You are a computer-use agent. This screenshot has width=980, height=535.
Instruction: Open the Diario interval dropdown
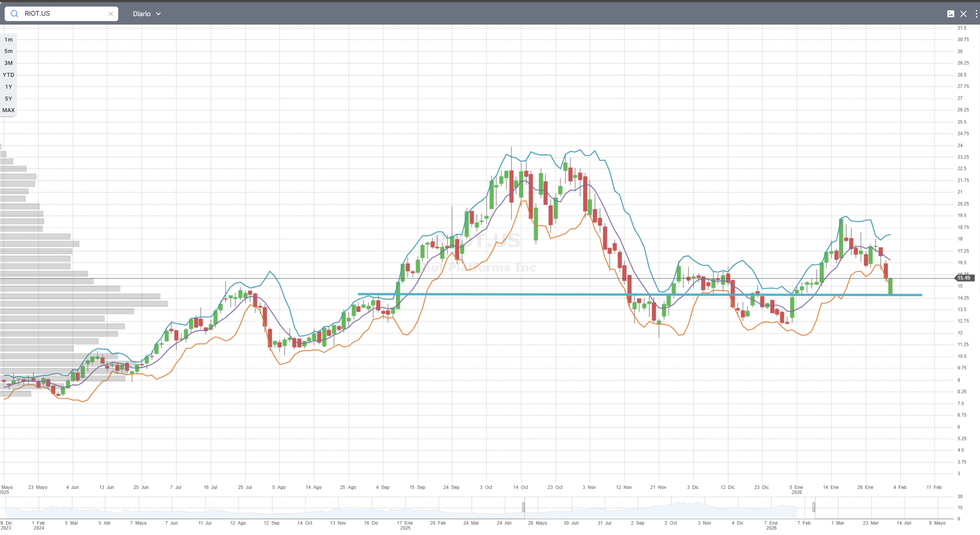(142, 14)
